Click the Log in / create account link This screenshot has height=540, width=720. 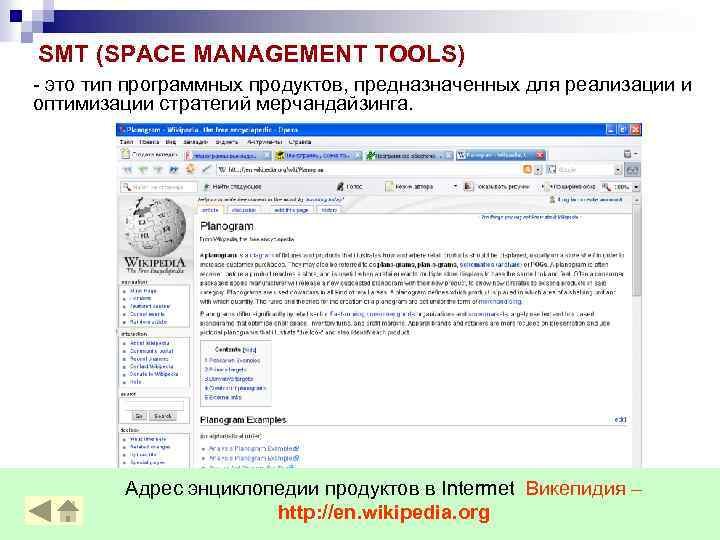coord(590,200)
